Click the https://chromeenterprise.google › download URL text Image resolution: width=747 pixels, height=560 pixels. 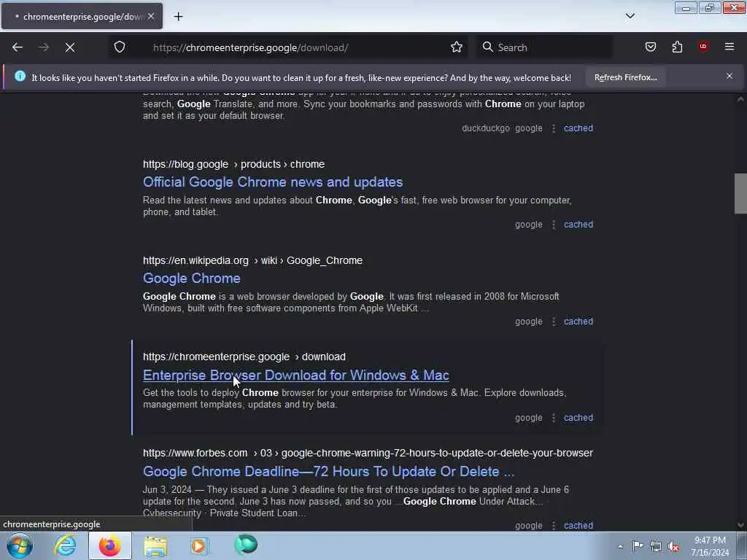pyautogui.click(x=244, y=357)
